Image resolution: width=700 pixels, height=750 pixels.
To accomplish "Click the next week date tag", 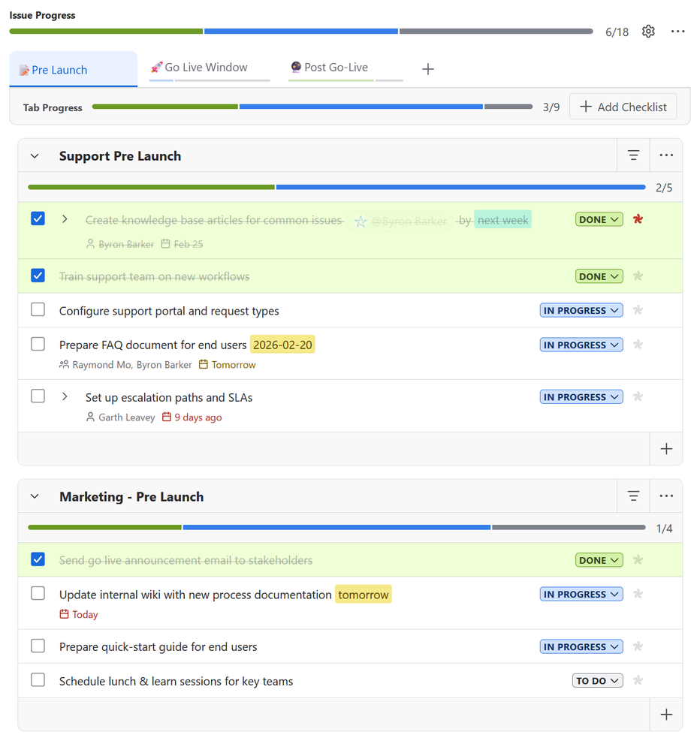I will (x=502, y=219).
